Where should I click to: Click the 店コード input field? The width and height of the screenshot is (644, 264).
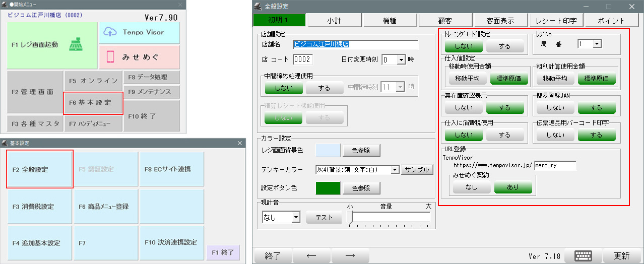[x=303, y=59]
